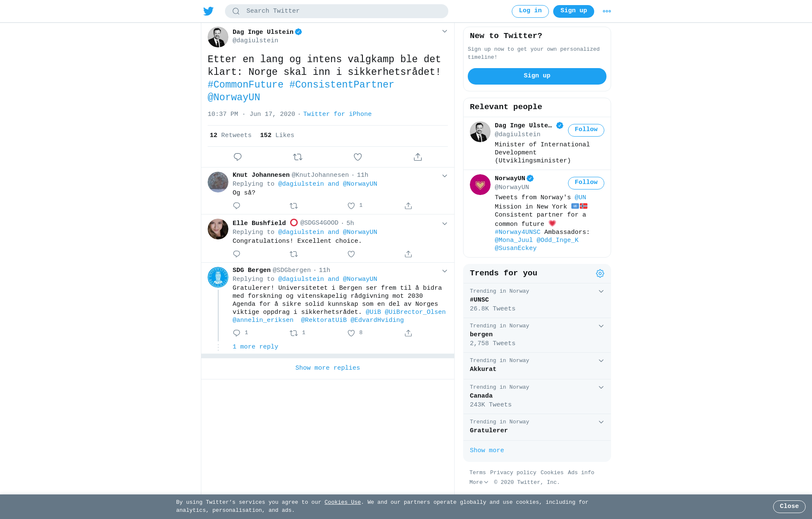Retweet the SDG Bergen reply
The width and height of the screenshot is (812, 519).
tap(294, 333)
